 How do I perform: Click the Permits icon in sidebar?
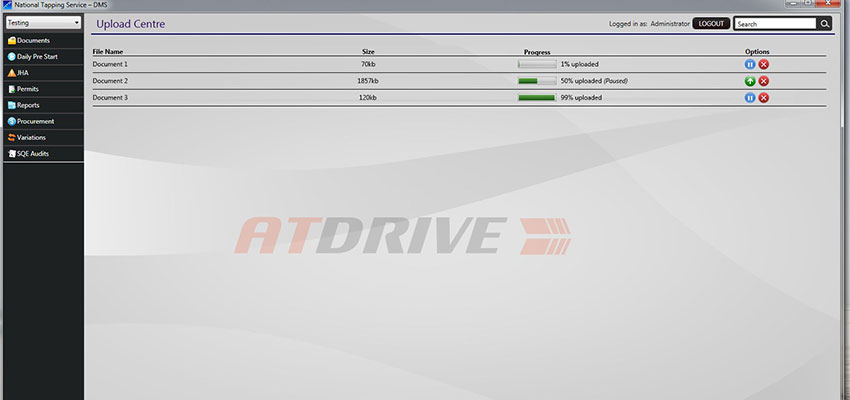(11, 89)
